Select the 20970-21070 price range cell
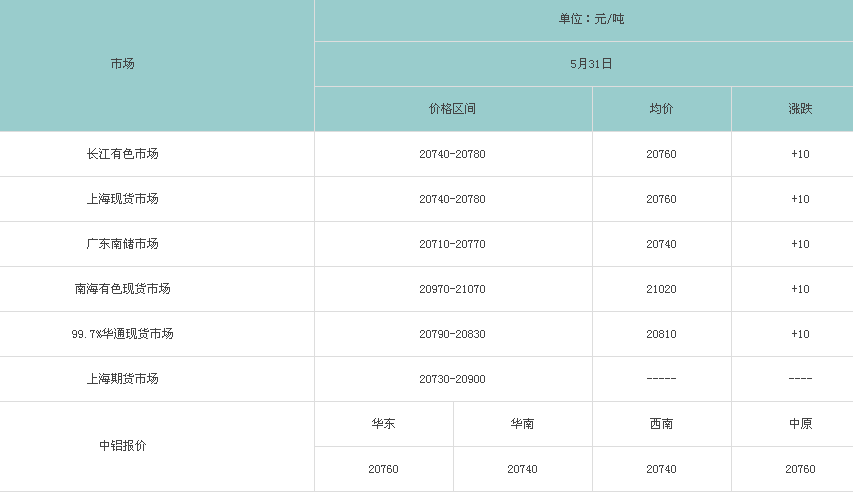The image size is (853, 498). pyautogui.click(x=452, y=289)
